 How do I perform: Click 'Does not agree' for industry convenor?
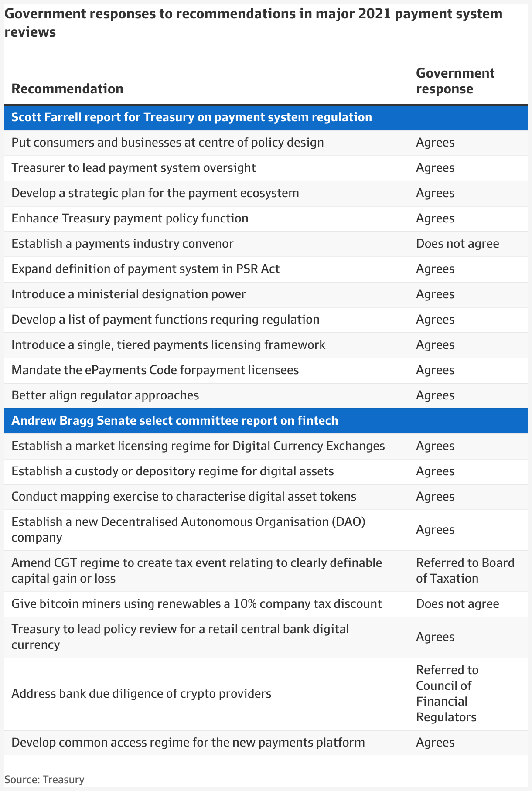click(457, 244)
